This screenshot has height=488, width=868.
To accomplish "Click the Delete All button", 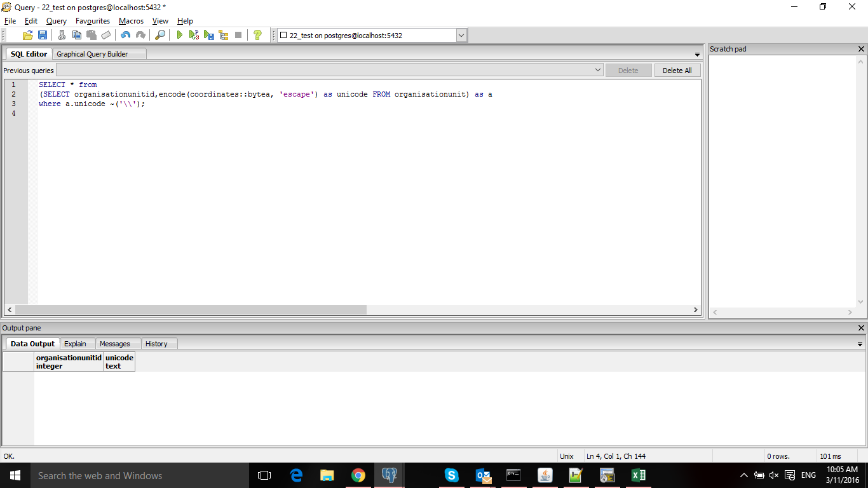I will point(677,71).
